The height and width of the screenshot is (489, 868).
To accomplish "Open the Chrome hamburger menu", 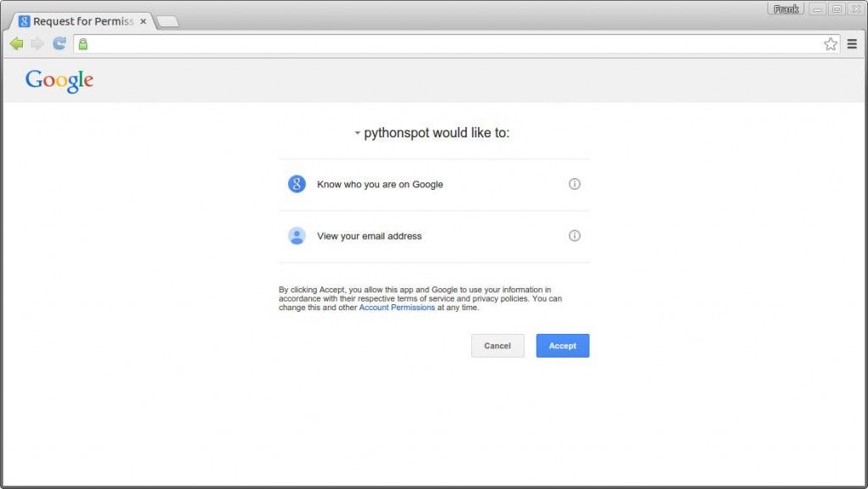I will point(852,44).
